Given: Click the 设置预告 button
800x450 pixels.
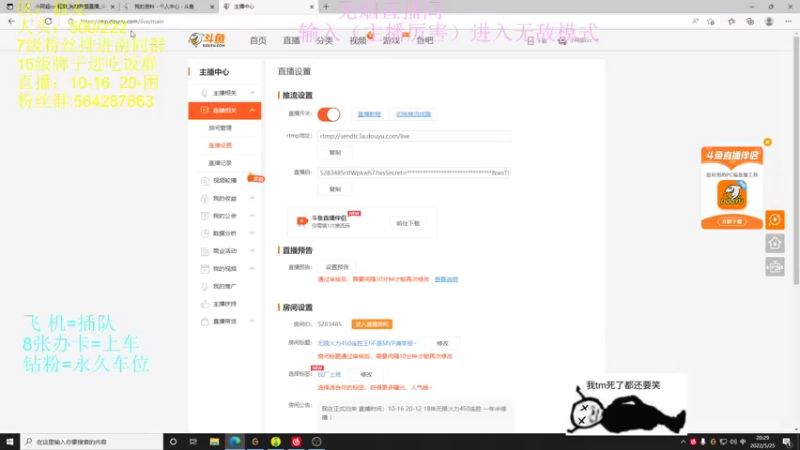Looking at the screenshot, I should coord(337,267).
